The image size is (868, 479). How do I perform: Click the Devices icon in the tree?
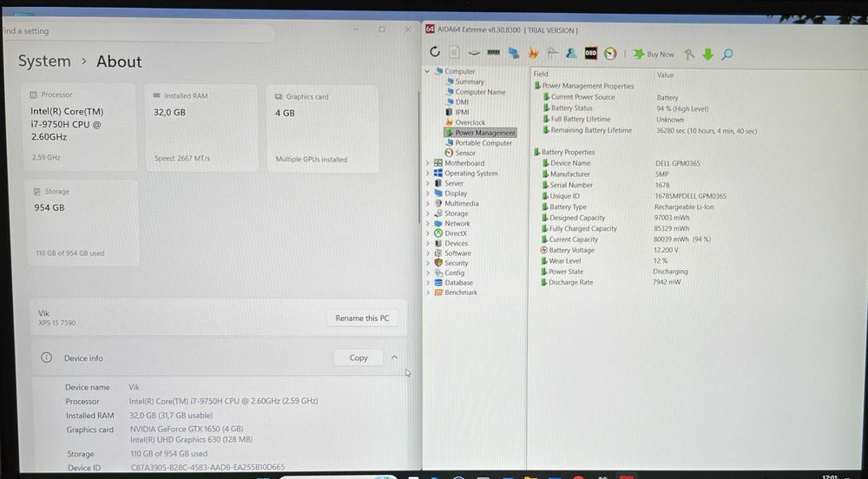click(438, 243)
